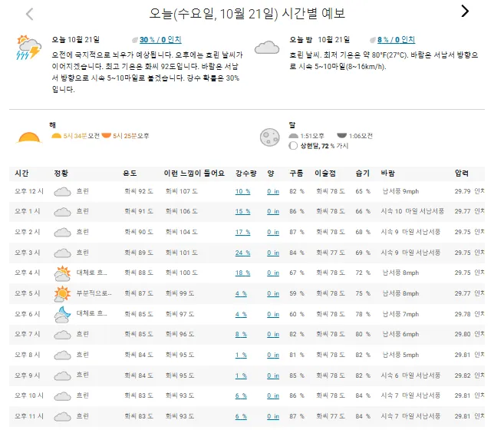Screen dimensions: 504x430
Task: Click cloudy night moon icon at 오후 6 시
Action: 62,315
